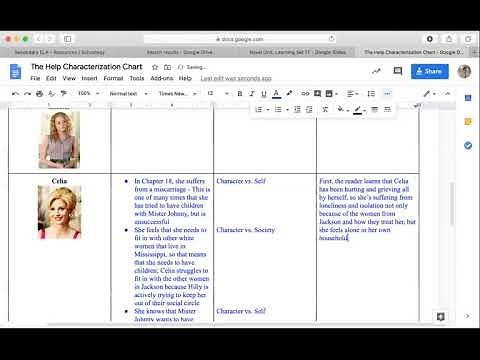Image resolution: width=480 pixels, height=360 pixels.
Task: Open the border width option
Action: coord(375,109)
